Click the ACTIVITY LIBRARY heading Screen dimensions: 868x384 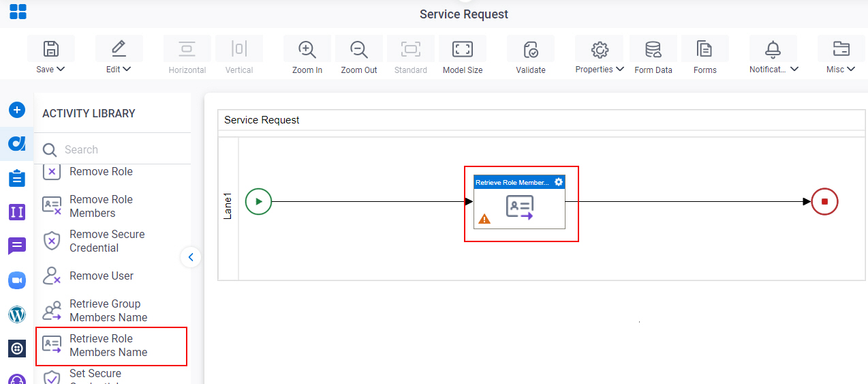(89, 113)
